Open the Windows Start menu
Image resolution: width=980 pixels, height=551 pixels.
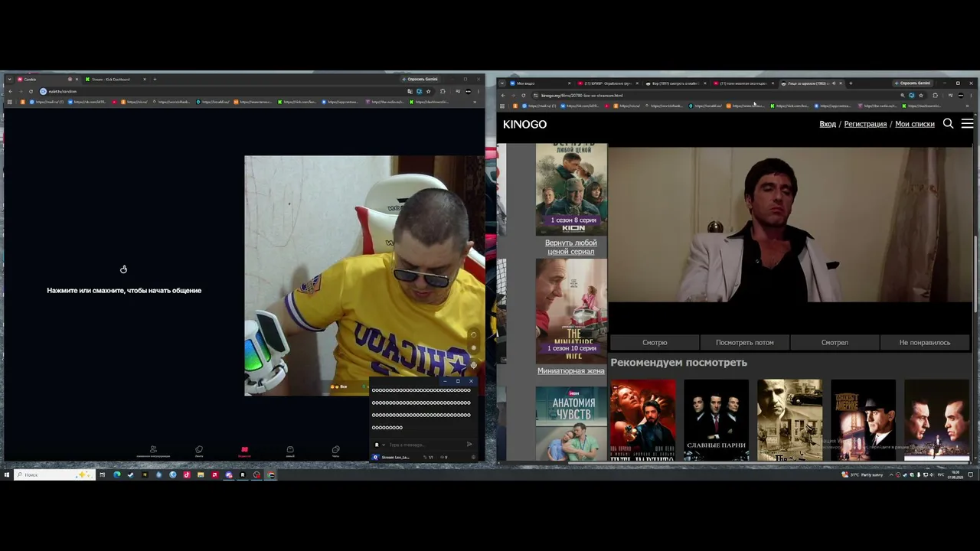click(x=7, y=474)
